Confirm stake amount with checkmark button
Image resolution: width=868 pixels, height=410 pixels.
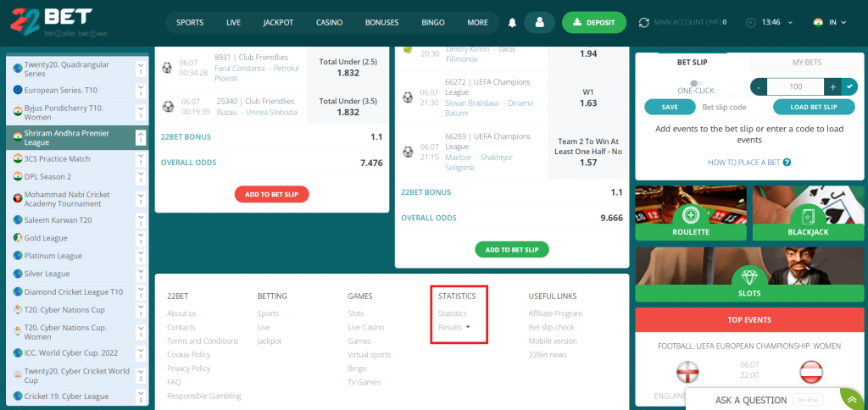(x=850, y=86)
